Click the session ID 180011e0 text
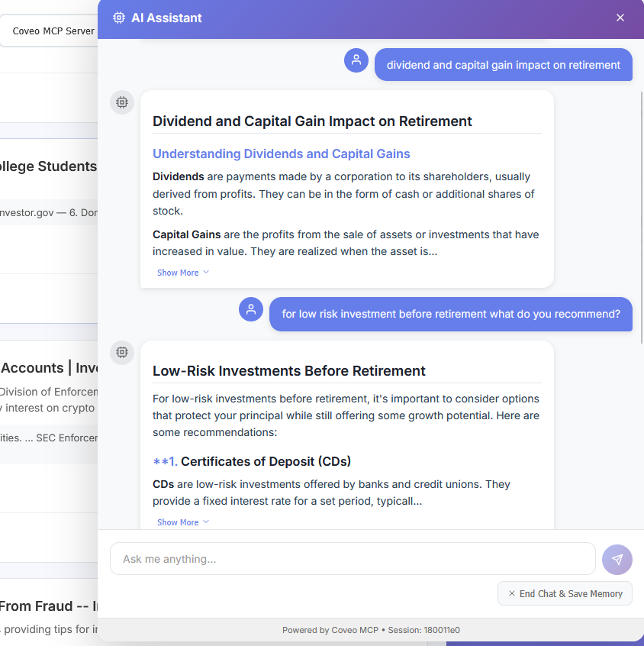The width and height of the screenshot is (644, 646). 442,630
